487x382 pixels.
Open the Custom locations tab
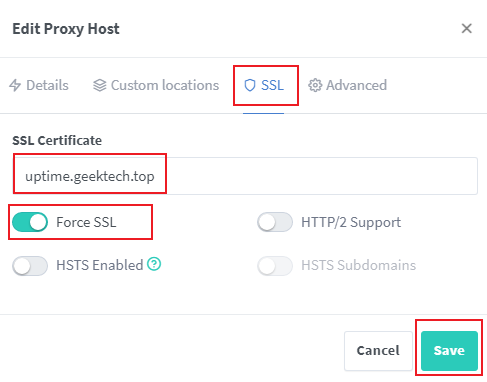[156, 85]
